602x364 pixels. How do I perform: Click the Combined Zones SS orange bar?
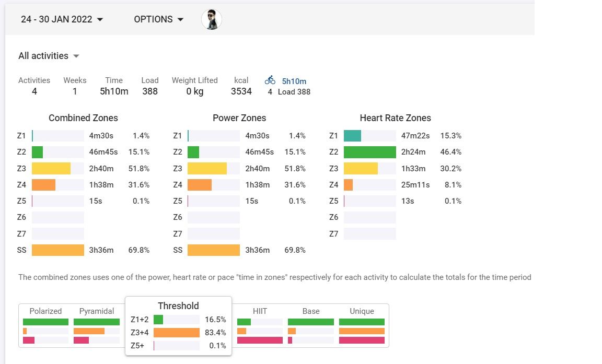click(x=58, y=250)
